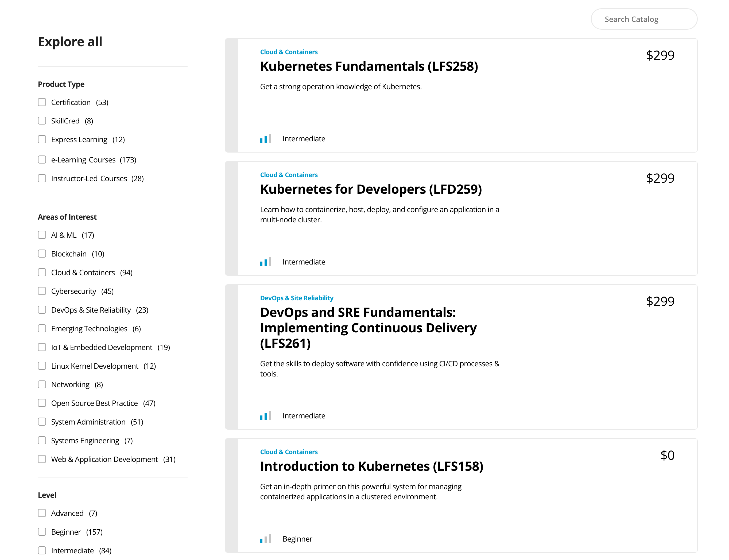Click Intermediate label on DevOps and SRE card
This screenshot has width=729, height=560.
click(x=304, y=416)
